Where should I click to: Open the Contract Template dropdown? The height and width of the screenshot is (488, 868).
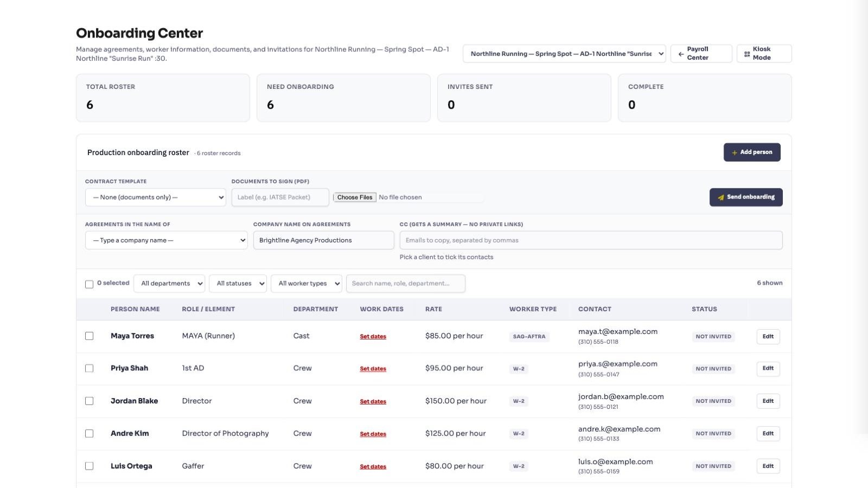[x=156, y=197]
